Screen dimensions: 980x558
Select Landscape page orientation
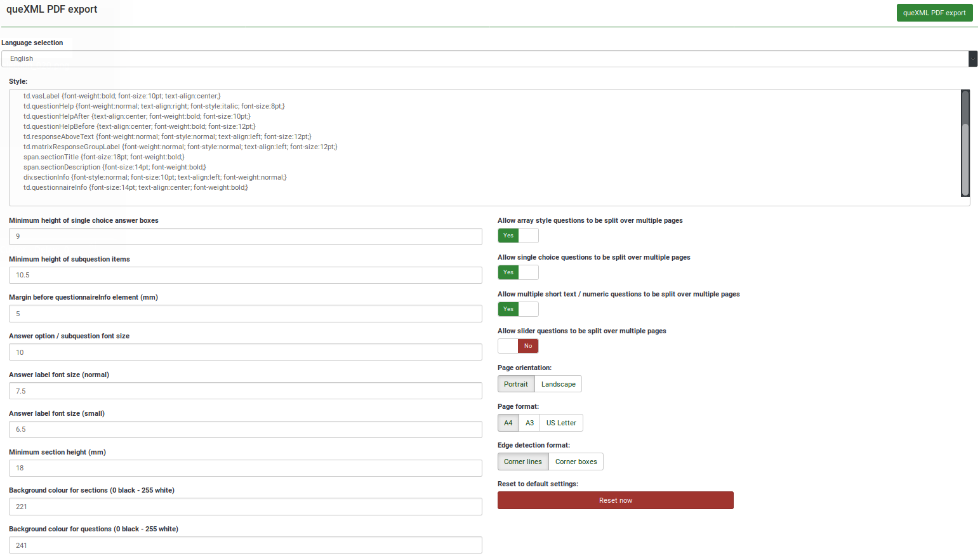558,384
